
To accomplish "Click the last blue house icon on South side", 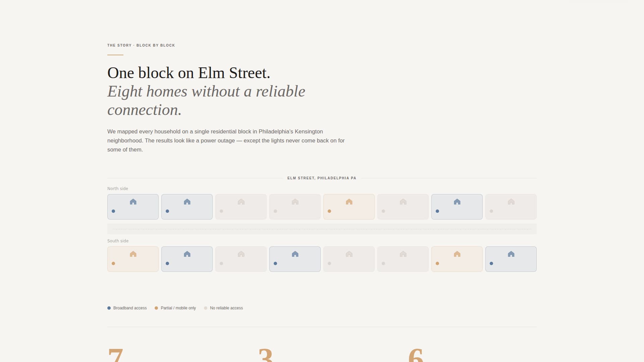I will click(511, 254).
